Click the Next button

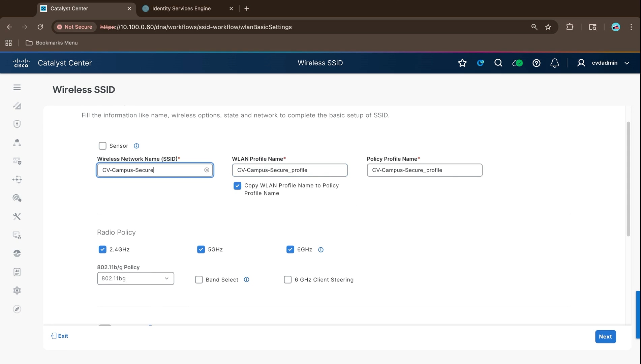click(x=605, y=337)
